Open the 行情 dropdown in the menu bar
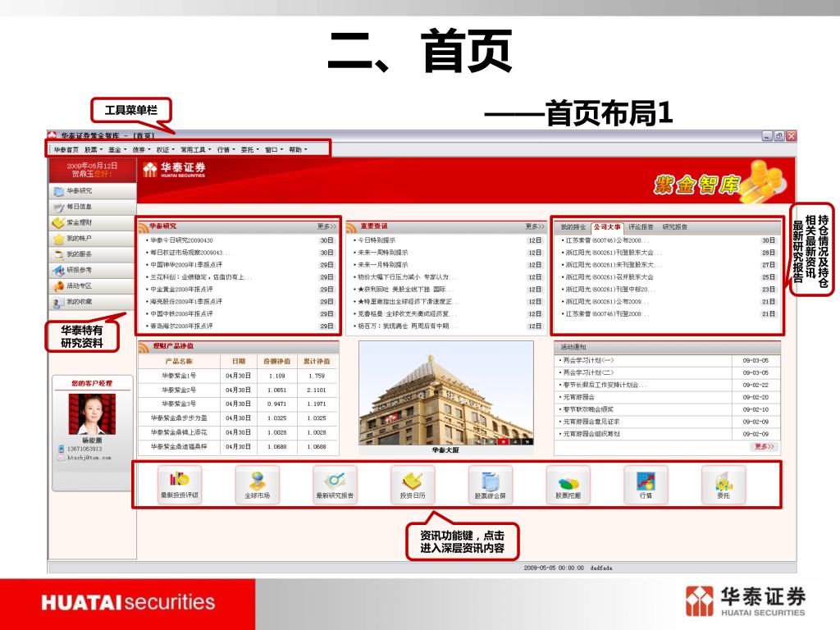Screen dimensions: 840x630 [x=226, y=150]
